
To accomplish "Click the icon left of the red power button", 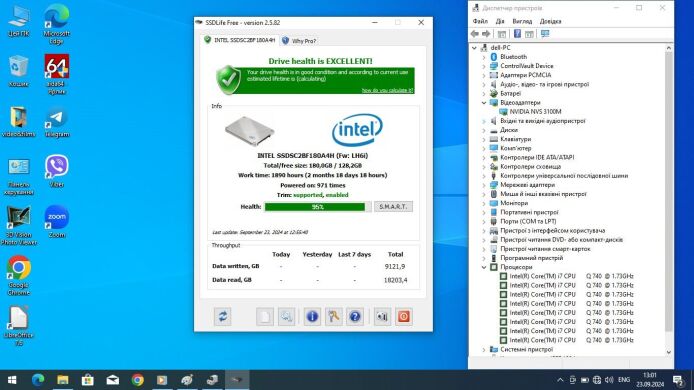I will click(x=382, y=317).
